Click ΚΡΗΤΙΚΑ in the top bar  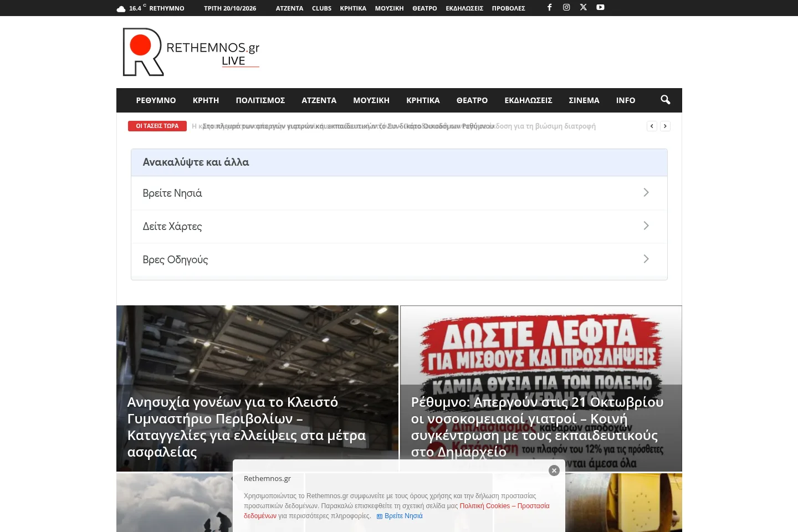(x=353, y=8)
